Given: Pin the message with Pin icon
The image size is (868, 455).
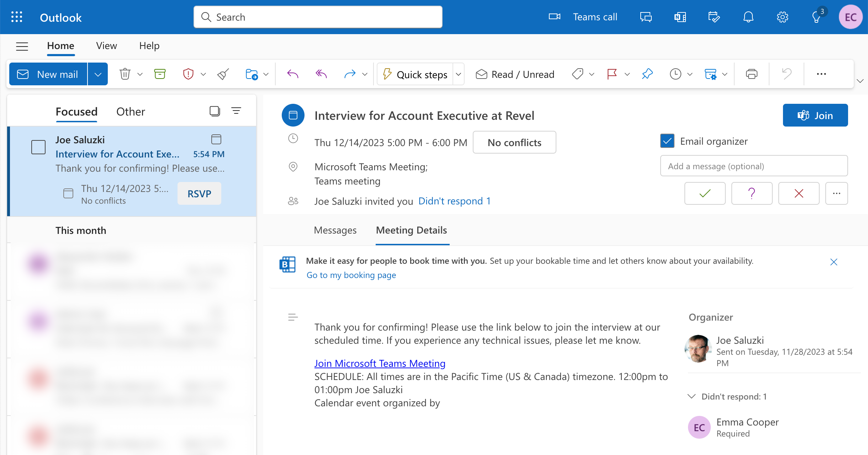Looking at the screenshot, I should tap(647, 74).
